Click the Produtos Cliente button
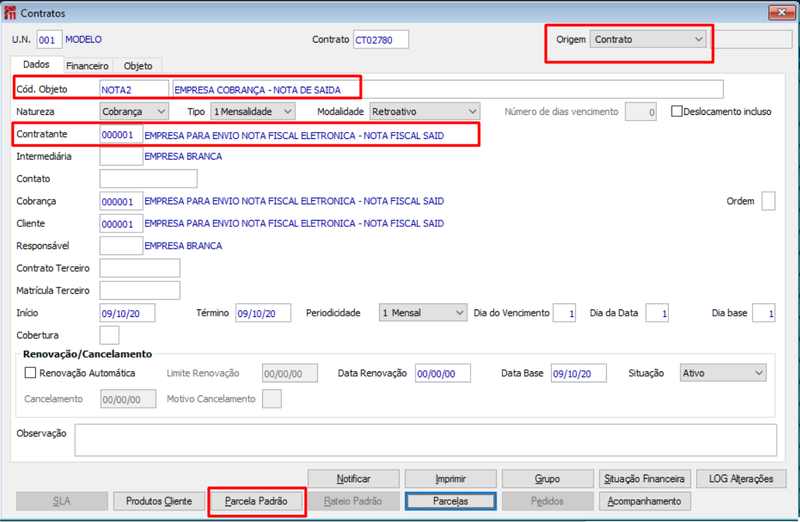The width and height of the screenshot is (800, 522). pos(159,501)
